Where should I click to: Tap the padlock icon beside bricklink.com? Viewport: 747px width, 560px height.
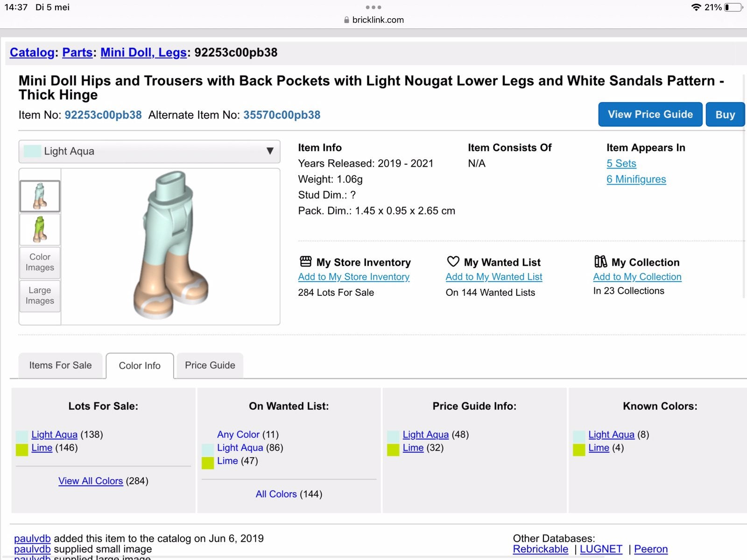346,20
